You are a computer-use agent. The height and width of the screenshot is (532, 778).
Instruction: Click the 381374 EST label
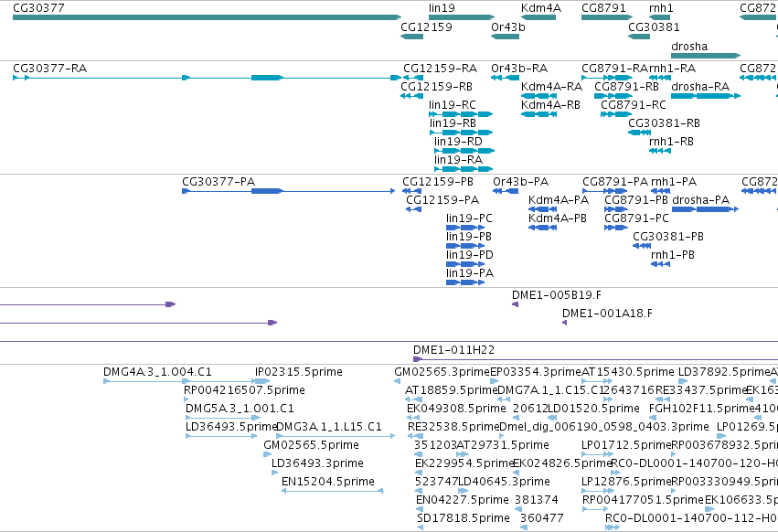click(537, 500)
